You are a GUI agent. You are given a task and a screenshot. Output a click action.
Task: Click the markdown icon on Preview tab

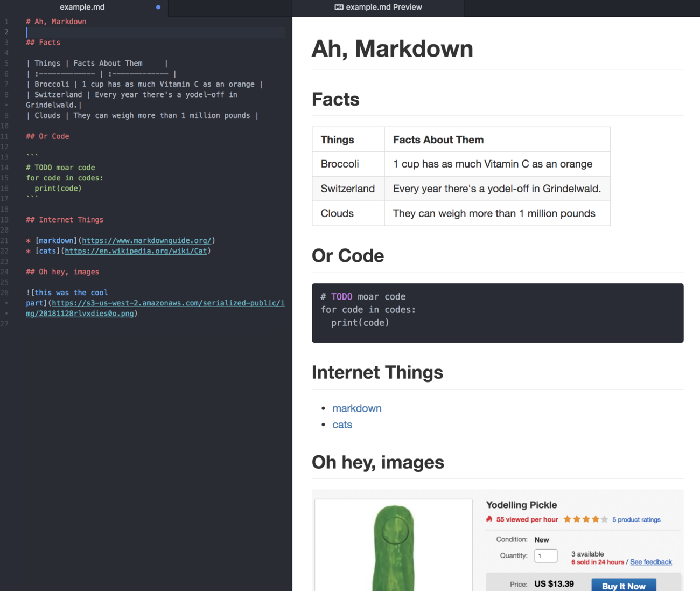click(339, 8)
